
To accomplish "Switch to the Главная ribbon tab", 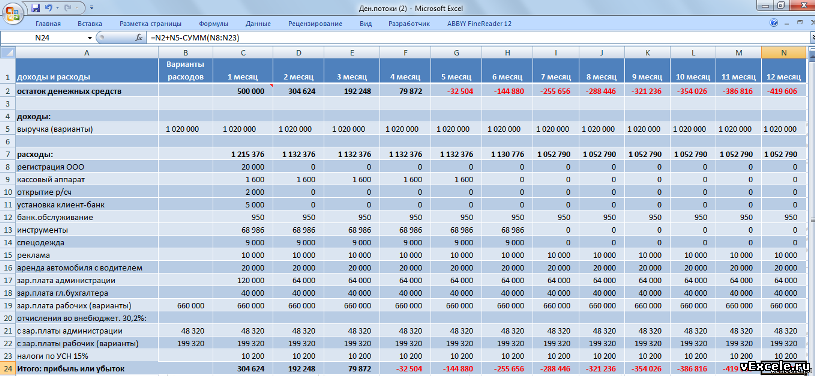I will click(x=48, y=23).
